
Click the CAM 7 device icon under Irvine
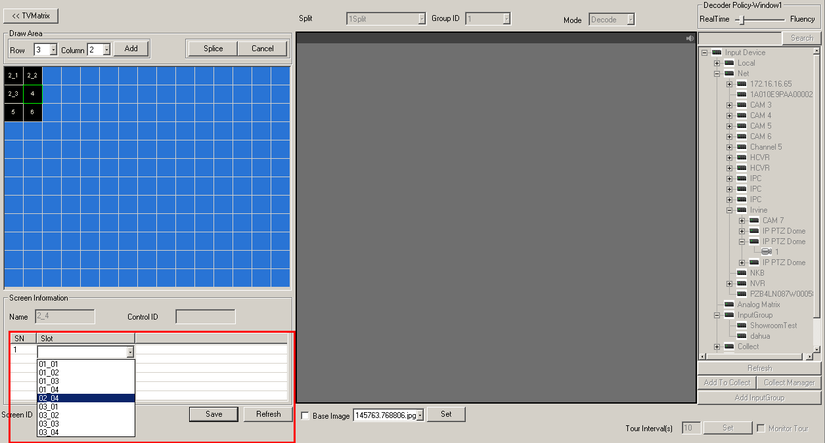tap(754, 221)
